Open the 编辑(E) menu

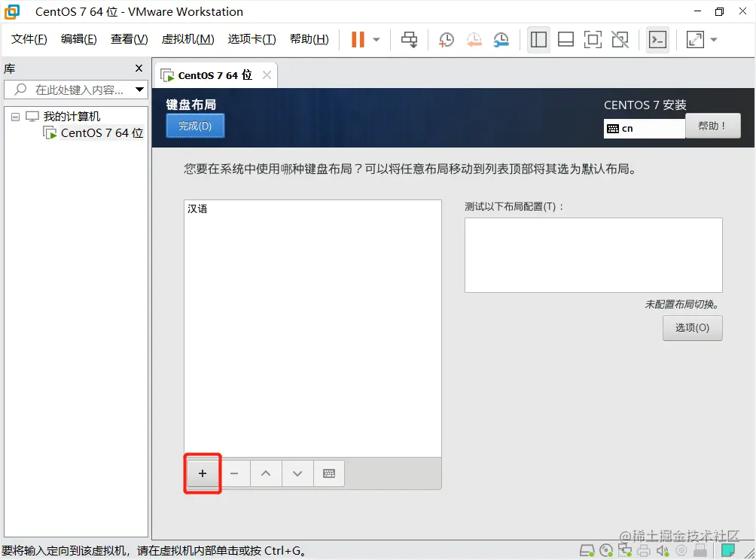click(78, 39)
